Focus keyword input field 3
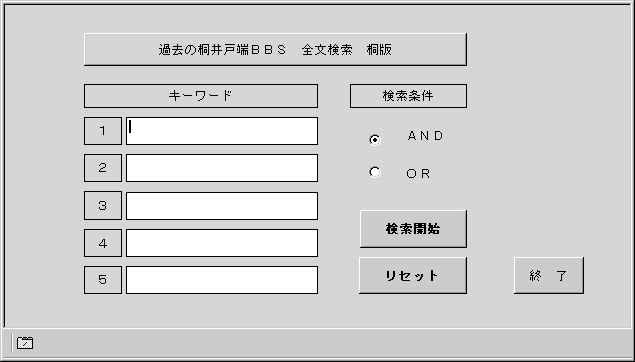 [222, 206]
